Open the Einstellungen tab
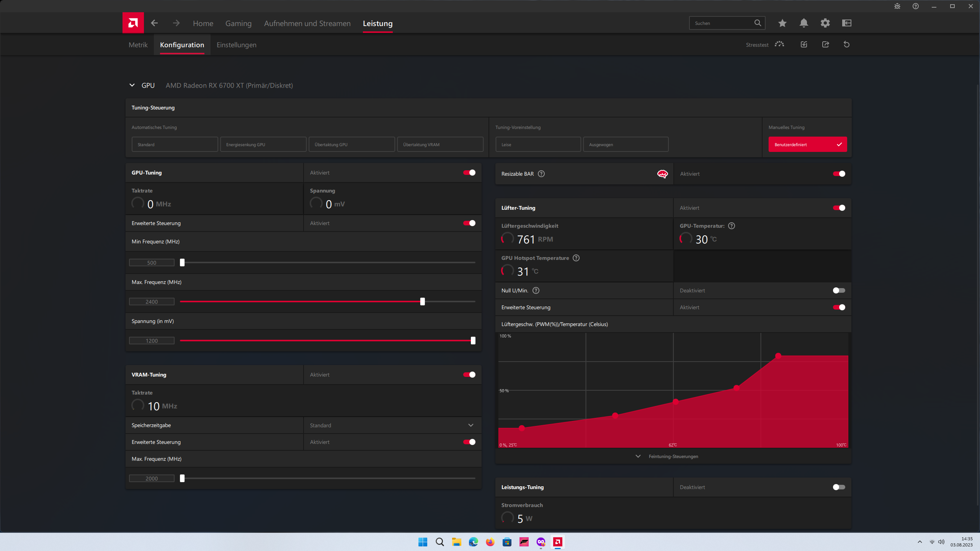 pyautogui.click(x=236, y=44)
